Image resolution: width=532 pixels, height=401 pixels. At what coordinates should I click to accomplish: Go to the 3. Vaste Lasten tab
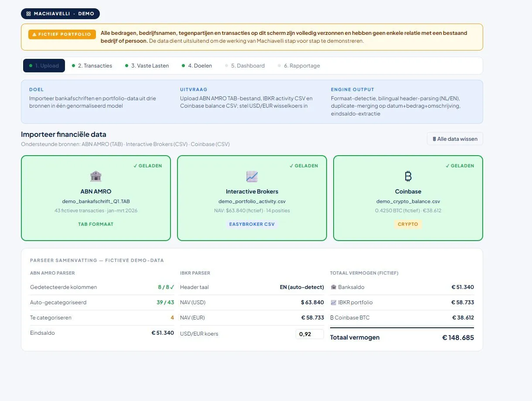click(147, 66)
